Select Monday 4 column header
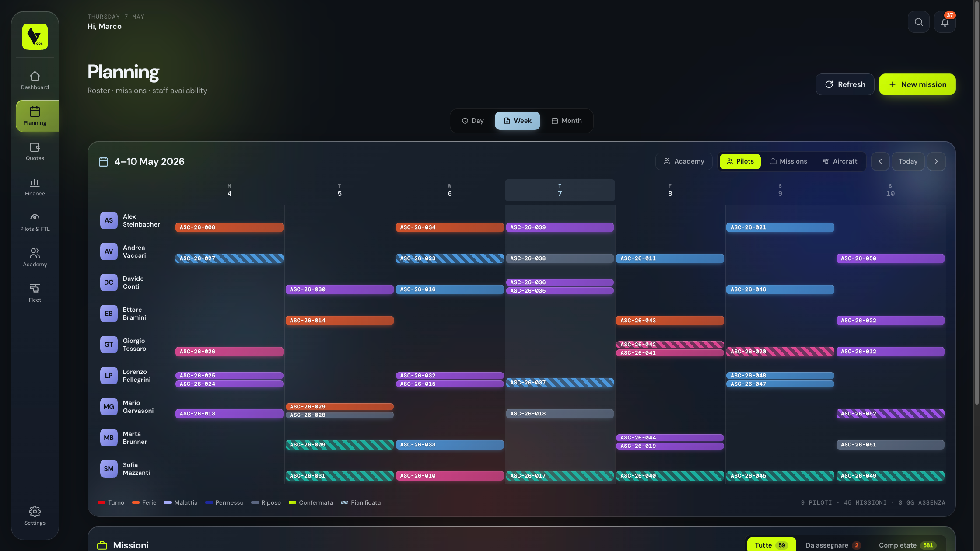 [229, 190]
